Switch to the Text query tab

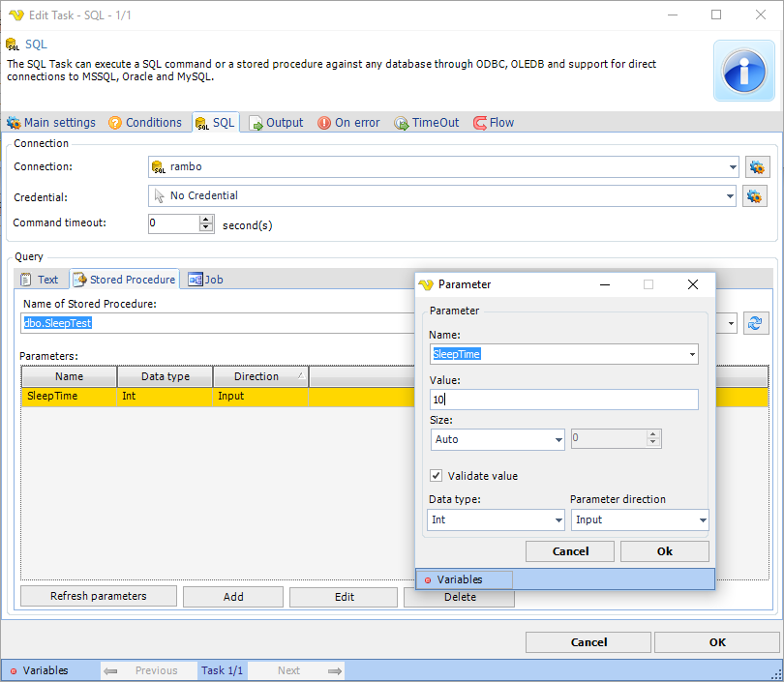40,280
